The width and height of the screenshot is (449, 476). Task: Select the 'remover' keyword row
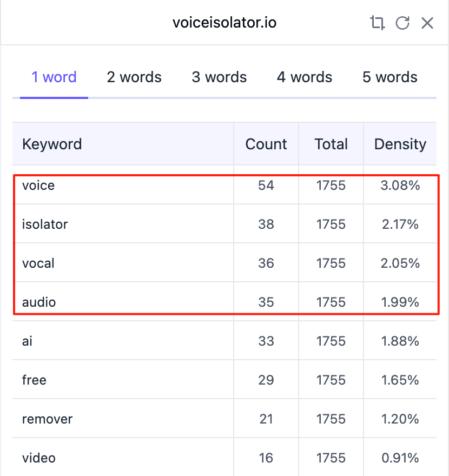[225, 419]
